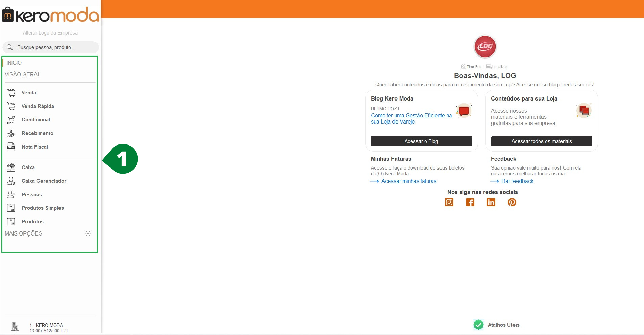
Task: Click the Boas-Vindas, LOG heading
Action: (485, 76)
